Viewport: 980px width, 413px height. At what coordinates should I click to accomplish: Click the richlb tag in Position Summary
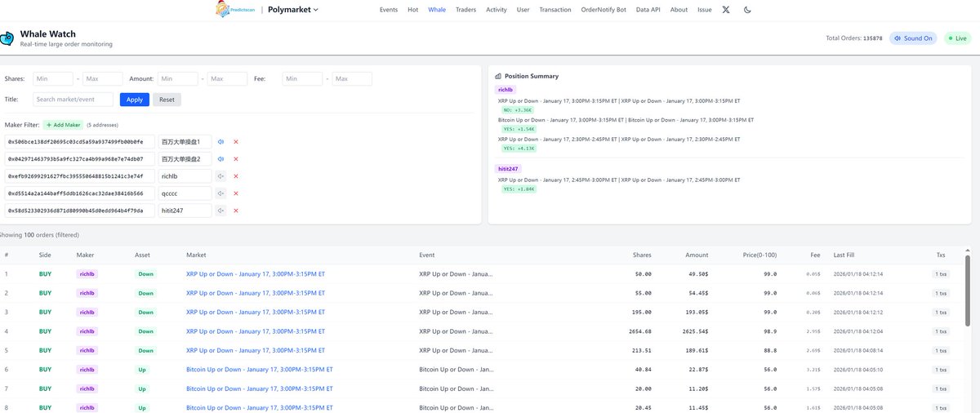(506, 89)
